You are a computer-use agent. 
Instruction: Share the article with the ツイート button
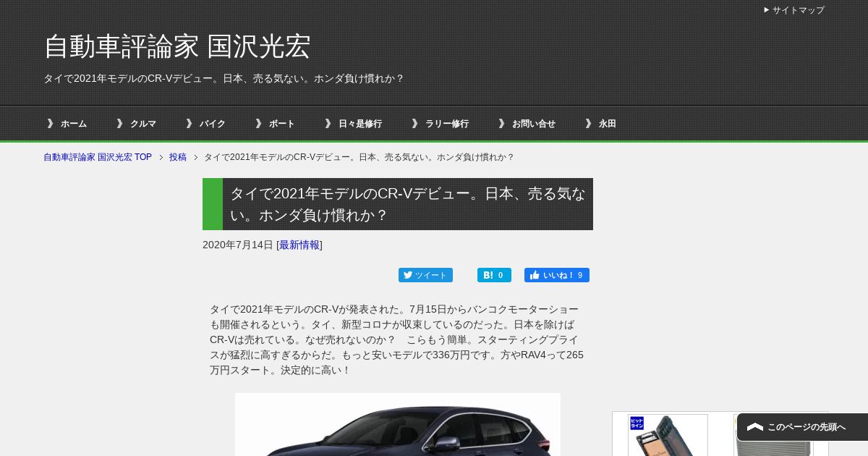click(425, 275)
